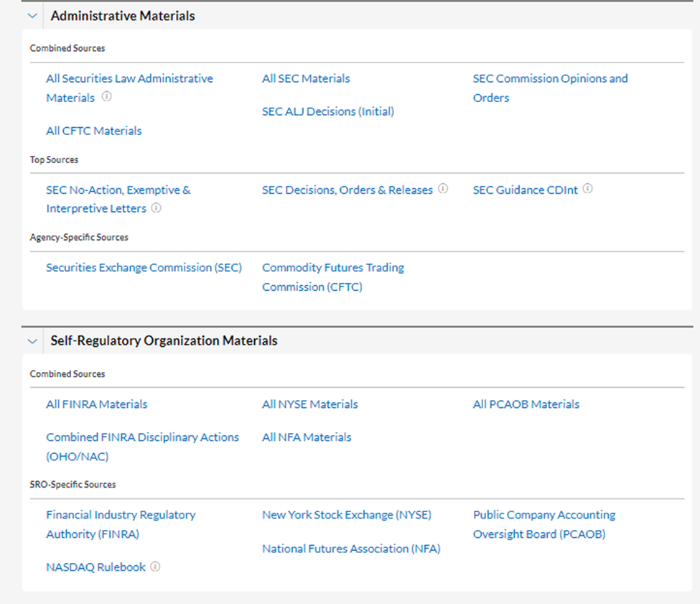Open SEC Commission Opinions and Orders
Screen dimensions: 700x604
550,88
